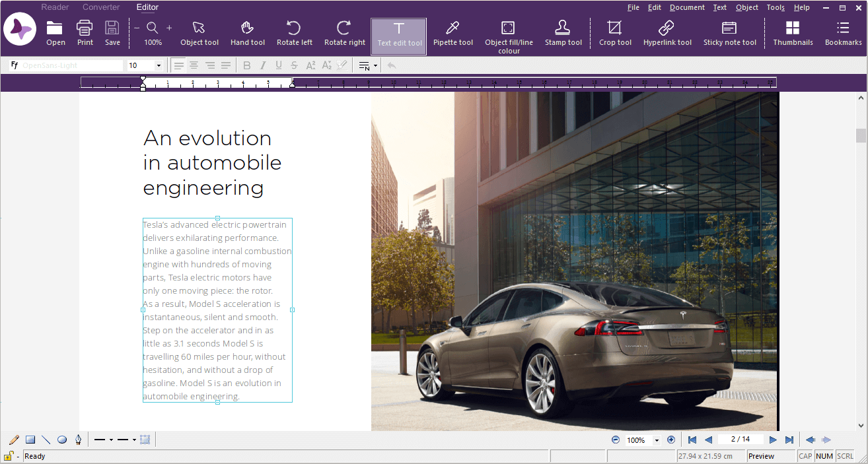This screenshot has height=464, width=868.
Task: Pick the Pipette tool
Action: pos(452,33)
